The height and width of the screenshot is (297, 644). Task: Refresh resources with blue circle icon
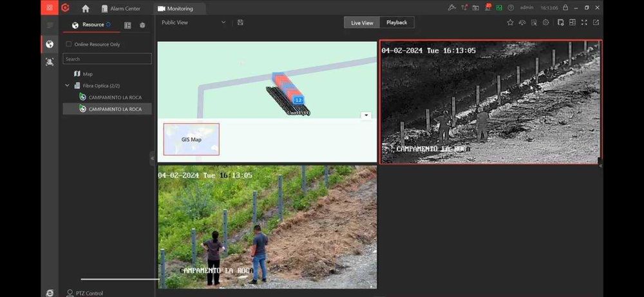pyautogui.click(x=108, y=24)
